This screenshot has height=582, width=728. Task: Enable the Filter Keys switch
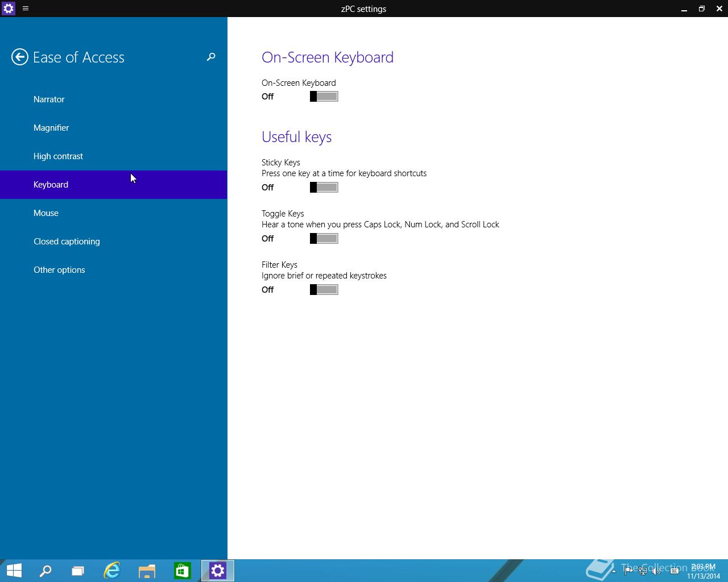(324, 290)
